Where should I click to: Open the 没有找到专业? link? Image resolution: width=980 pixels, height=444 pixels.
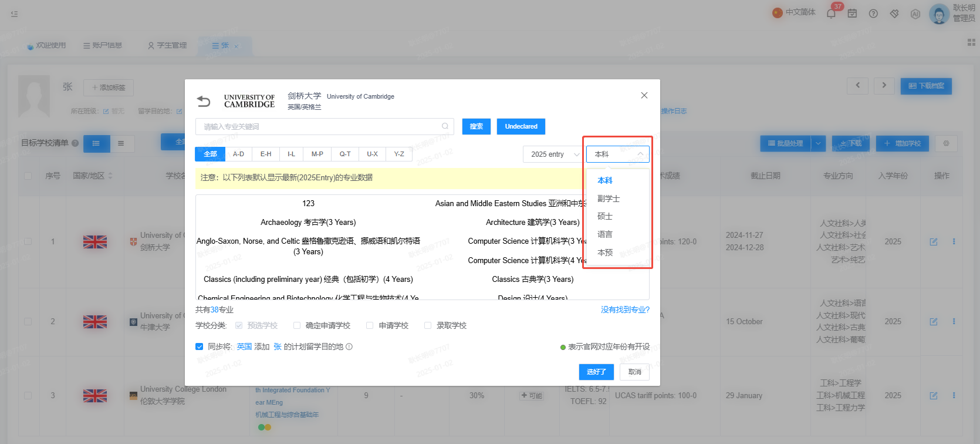tap(625, 310)
